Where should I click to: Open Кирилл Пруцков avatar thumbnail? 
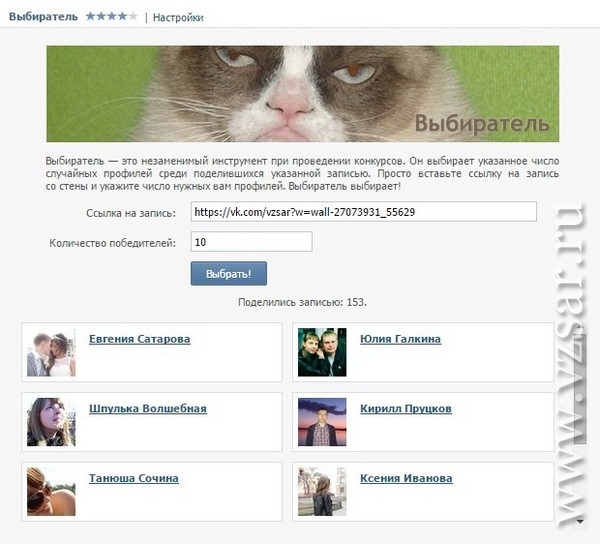pos(322,422)
